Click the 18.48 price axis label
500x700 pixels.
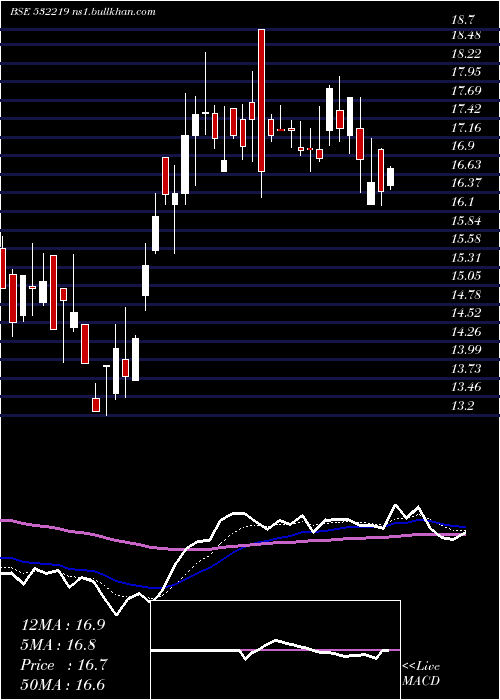point(466,35)
